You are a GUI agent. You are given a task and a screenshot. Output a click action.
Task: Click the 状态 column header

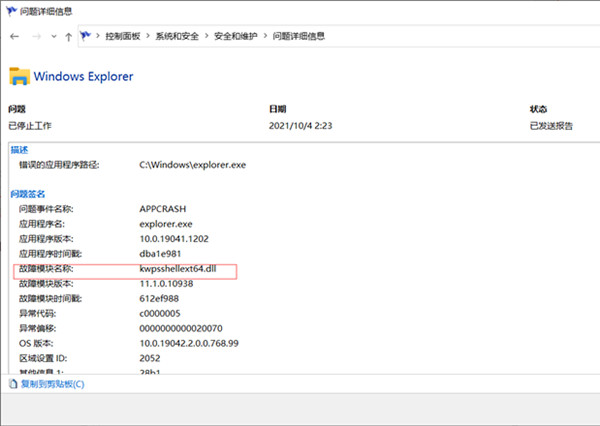[x=538, y=109]
